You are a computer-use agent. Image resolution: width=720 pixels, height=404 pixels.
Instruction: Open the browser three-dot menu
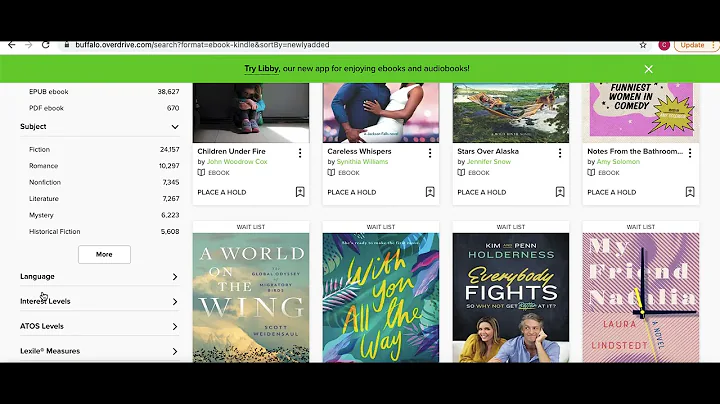pos(713,45)
